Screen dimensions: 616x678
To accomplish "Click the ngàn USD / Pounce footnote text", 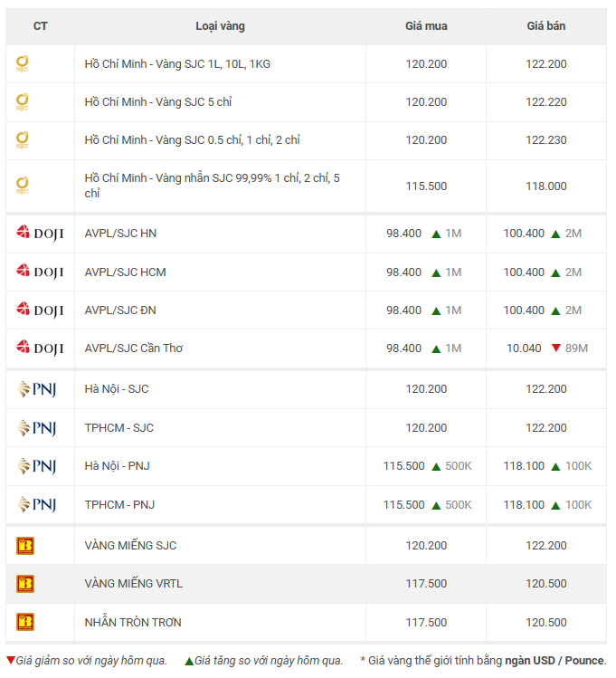I will click(x=555, y=661).
